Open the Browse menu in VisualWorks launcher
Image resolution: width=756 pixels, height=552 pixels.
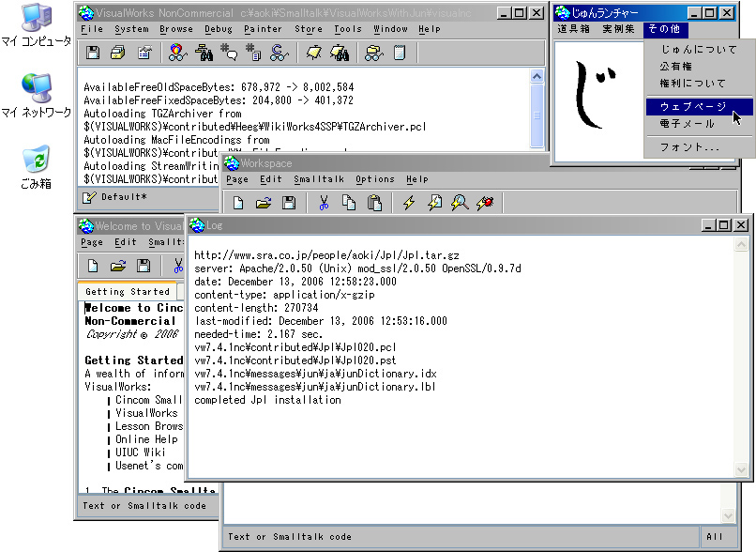pos(176,29)
